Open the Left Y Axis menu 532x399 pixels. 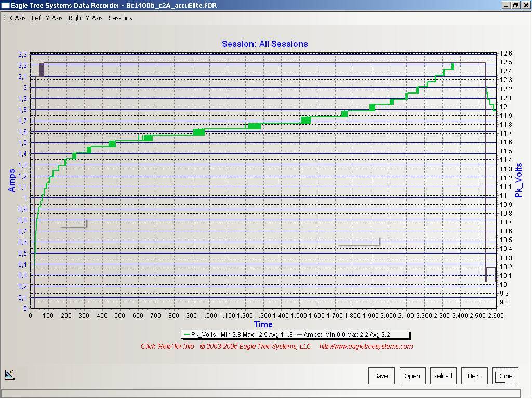click(47, 18)
